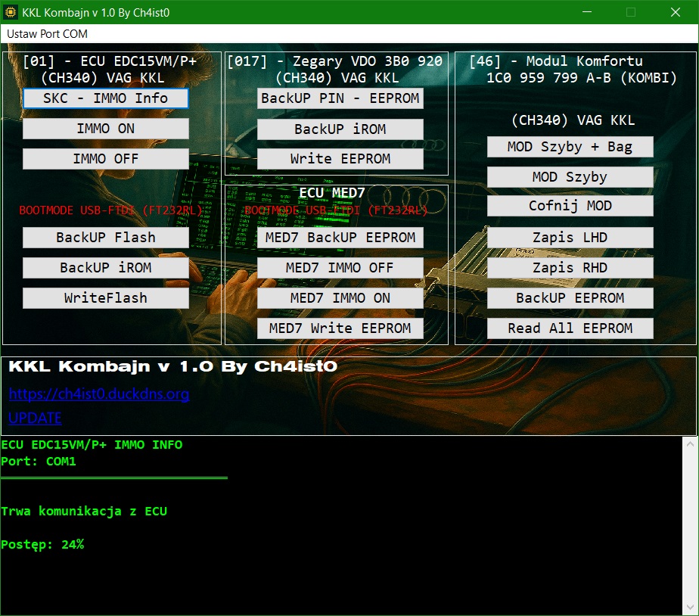Open the ch4ist0.duckdns.org link

pyautogui.click(x=99, y=394)
